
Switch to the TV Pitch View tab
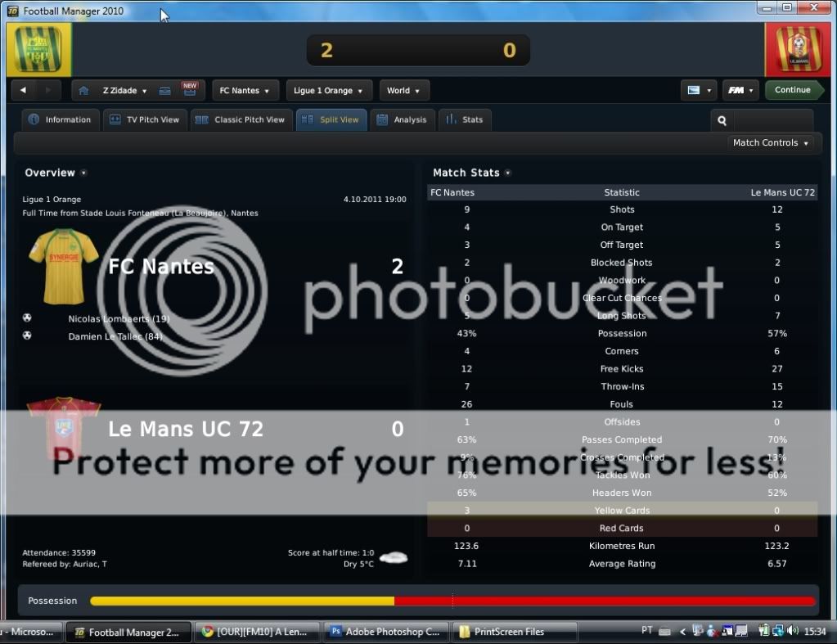144,120
